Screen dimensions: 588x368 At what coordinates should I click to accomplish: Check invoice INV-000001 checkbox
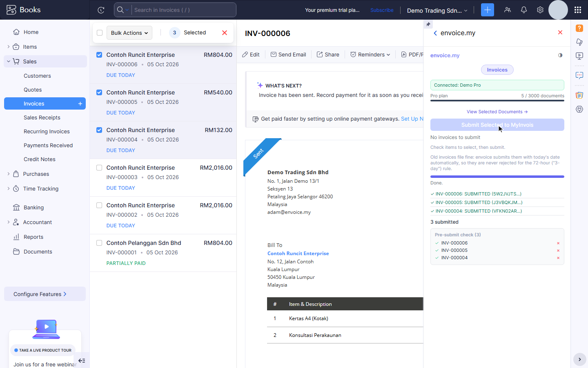[99, 243]
